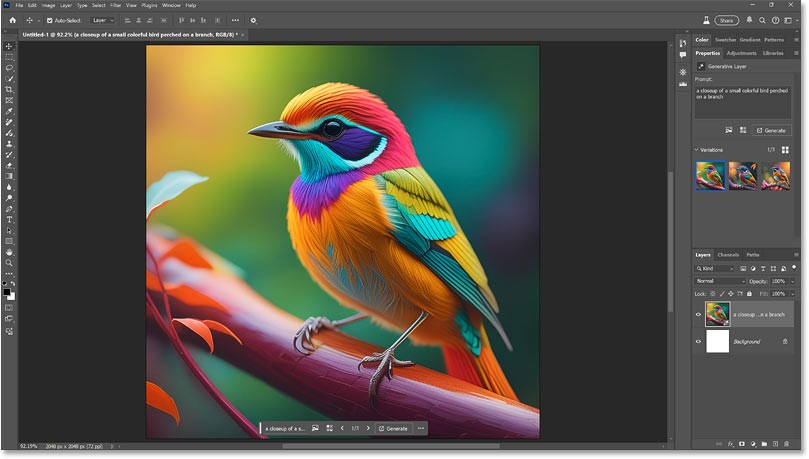
Task: Click Generate button in Properties panel
Action: tap(771, 130)
